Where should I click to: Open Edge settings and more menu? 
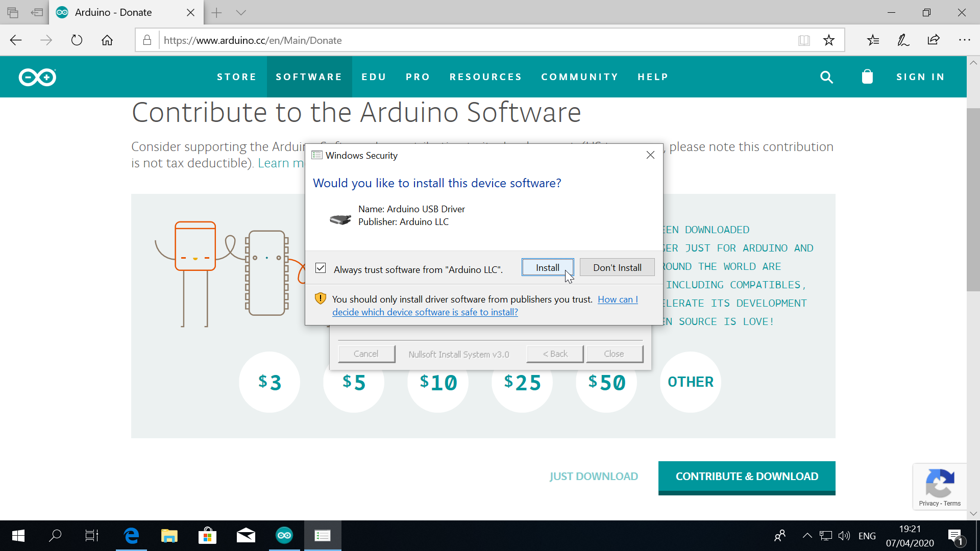tap(964, 40)
